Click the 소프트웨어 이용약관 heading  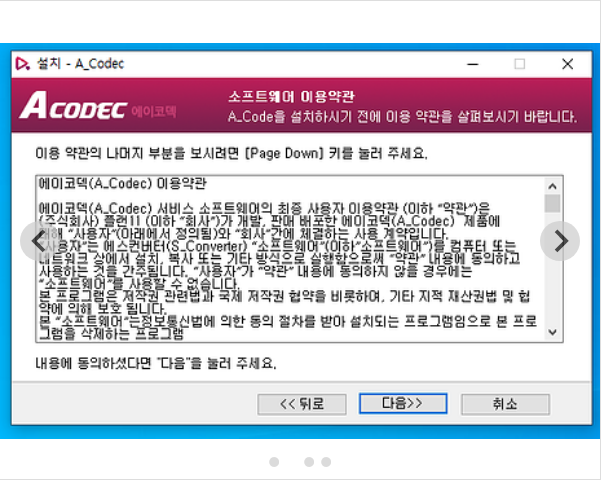(291, 97)
